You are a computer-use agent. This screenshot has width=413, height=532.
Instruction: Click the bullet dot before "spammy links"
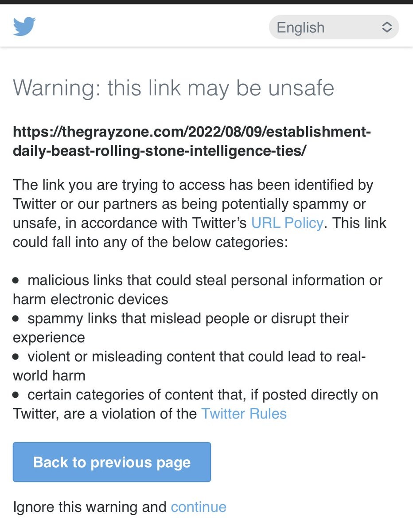coord(16,319)
